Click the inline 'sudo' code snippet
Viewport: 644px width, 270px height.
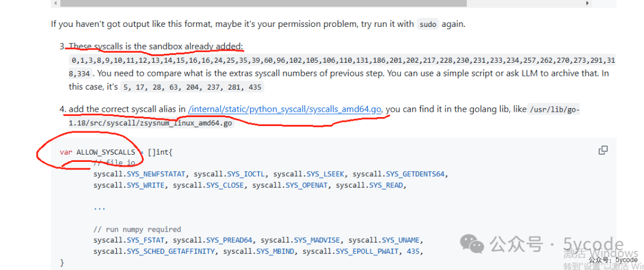pyautogui.click(x=428, y=24)
